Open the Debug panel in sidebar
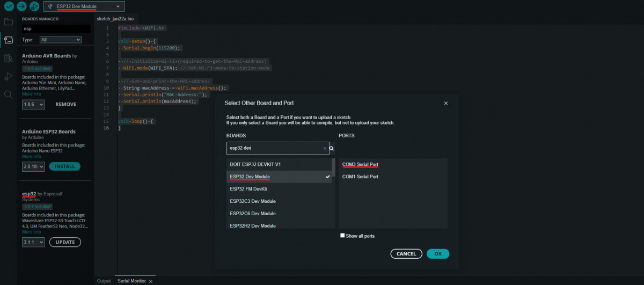 [x=8, y=76]
